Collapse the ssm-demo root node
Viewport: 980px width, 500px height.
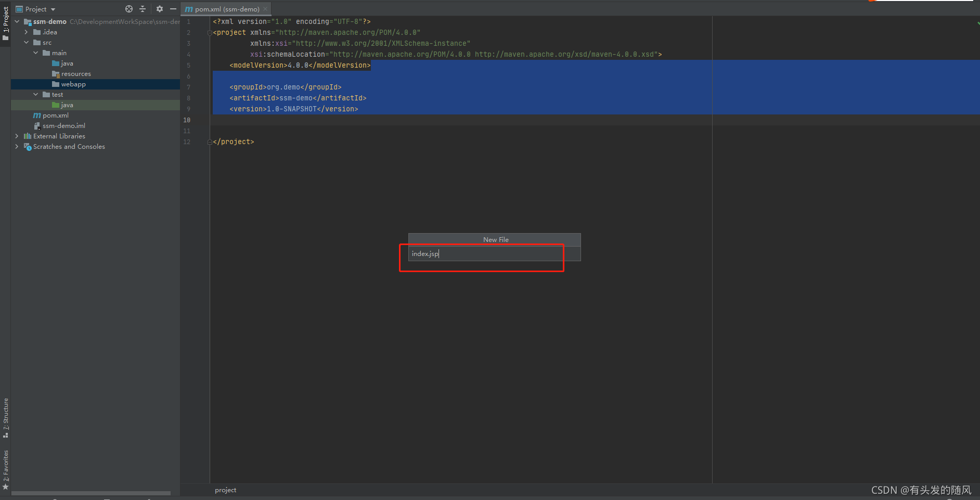point(17,21)
